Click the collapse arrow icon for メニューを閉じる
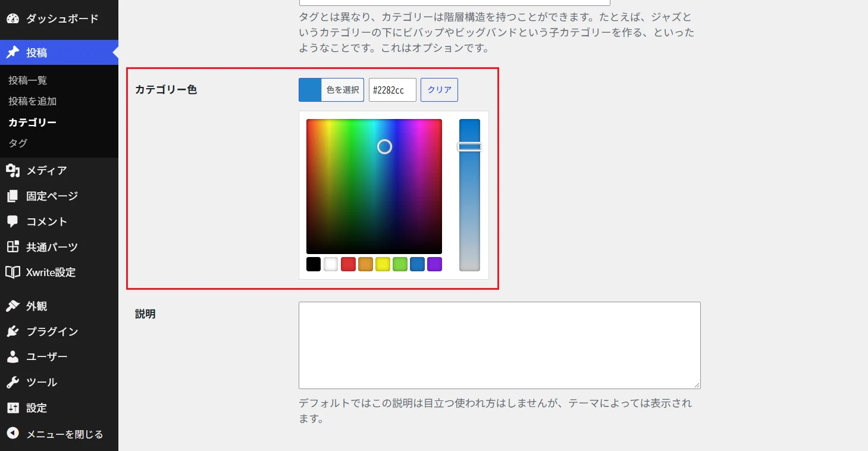 pyautogui.click(x=13, y=434)
